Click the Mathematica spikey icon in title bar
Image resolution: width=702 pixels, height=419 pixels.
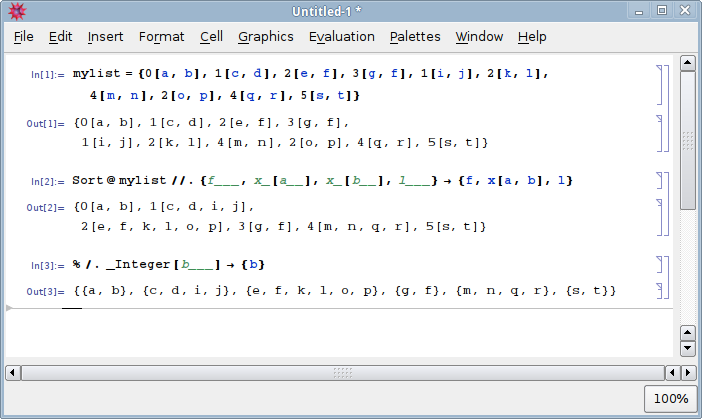(17, 11)
